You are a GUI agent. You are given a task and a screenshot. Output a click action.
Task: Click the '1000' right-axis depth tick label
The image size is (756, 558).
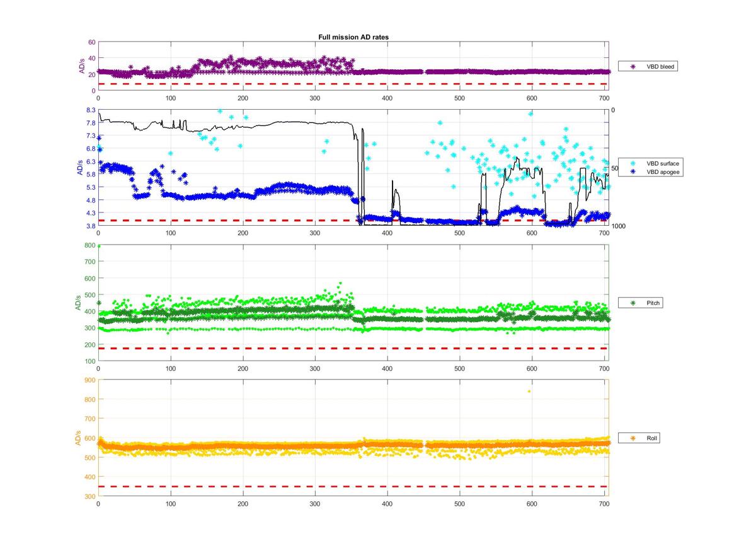point(617,226)
